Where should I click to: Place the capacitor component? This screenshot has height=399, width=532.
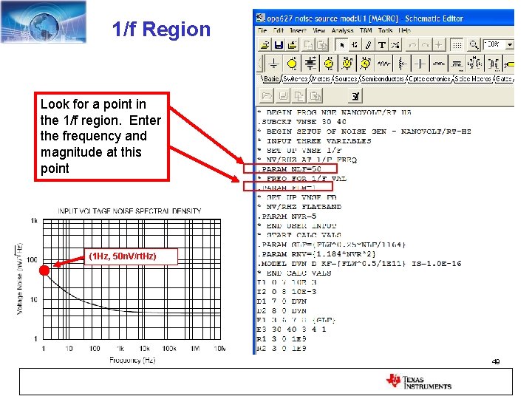point(420,64)
